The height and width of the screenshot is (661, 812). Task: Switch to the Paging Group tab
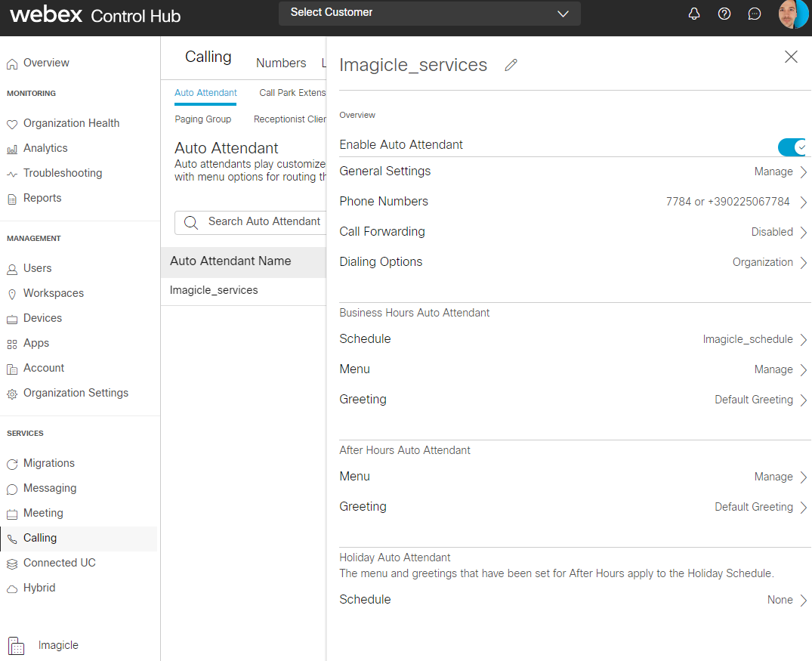[202, 119]
